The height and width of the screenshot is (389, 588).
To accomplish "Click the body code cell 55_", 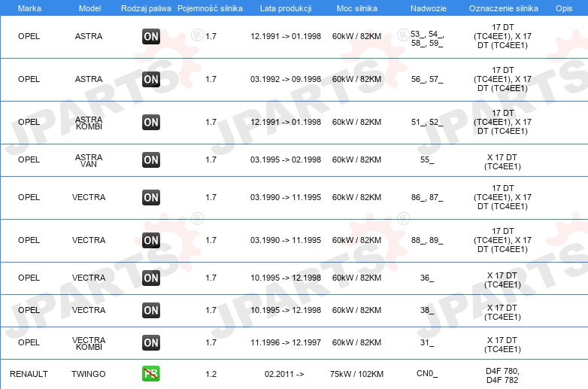I will (427, 160).
